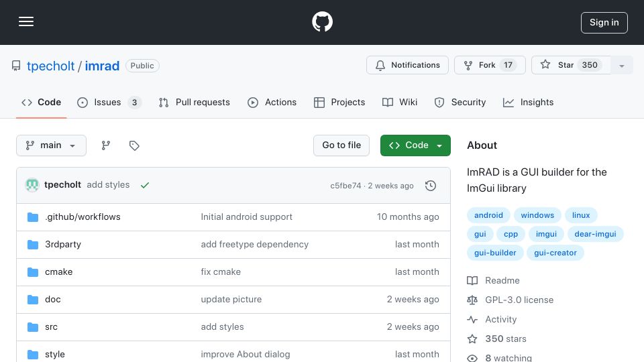Open the Actions tab
This screenshot has width=644, height=362.
tap(272, 102)
